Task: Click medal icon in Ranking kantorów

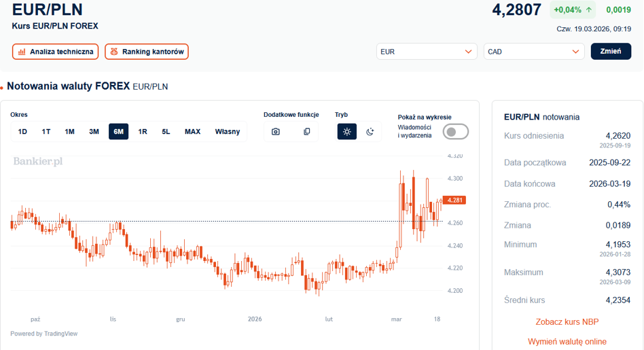Action: pyautogui.click(x=114, y=52)
